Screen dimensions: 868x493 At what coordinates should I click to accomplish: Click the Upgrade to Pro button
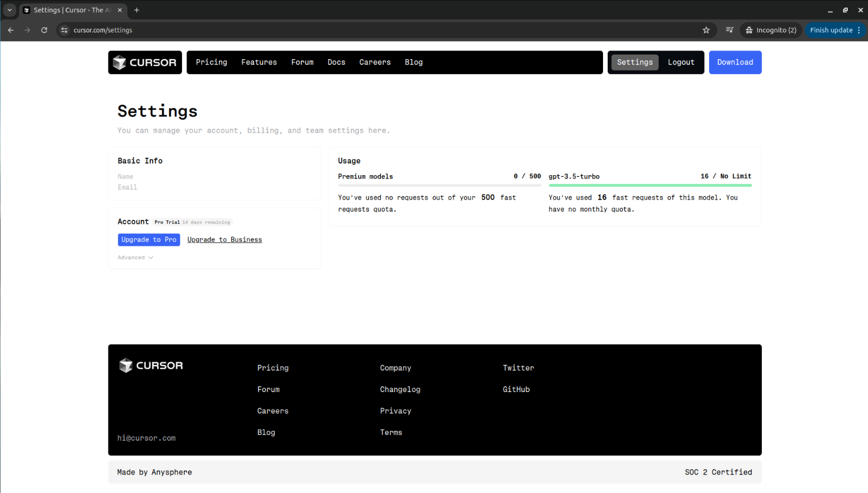coord(149,240)
